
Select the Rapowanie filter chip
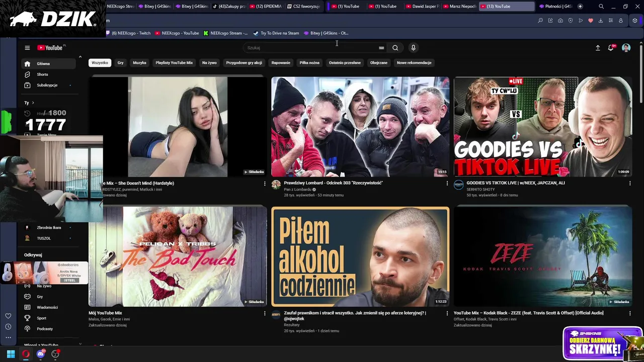281,63
